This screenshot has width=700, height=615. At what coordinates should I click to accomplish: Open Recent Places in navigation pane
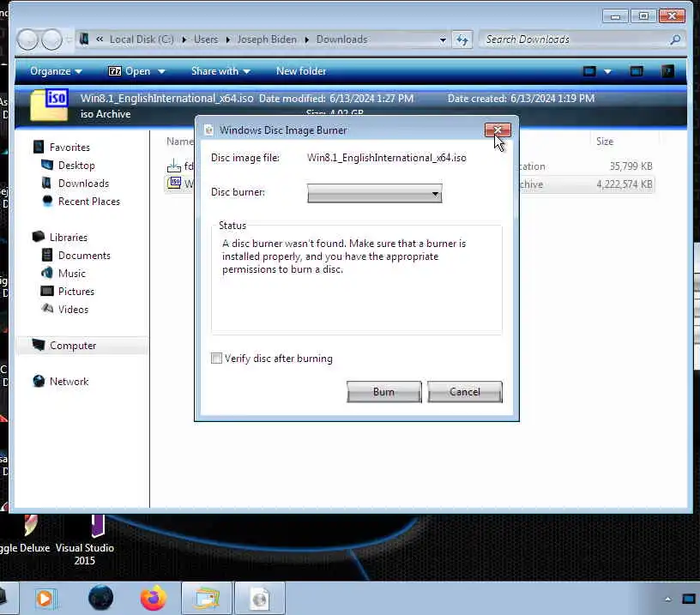tap(89, 202)
